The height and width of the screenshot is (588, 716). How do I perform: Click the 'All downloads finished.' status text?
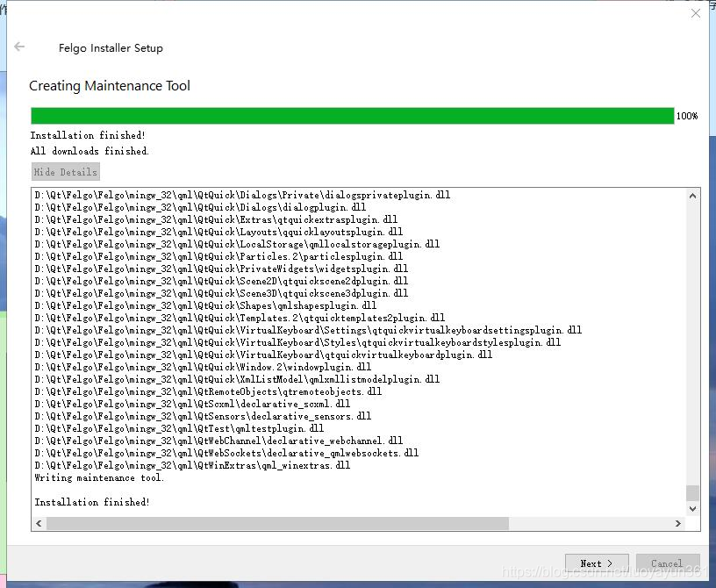[x=89, y=151]
